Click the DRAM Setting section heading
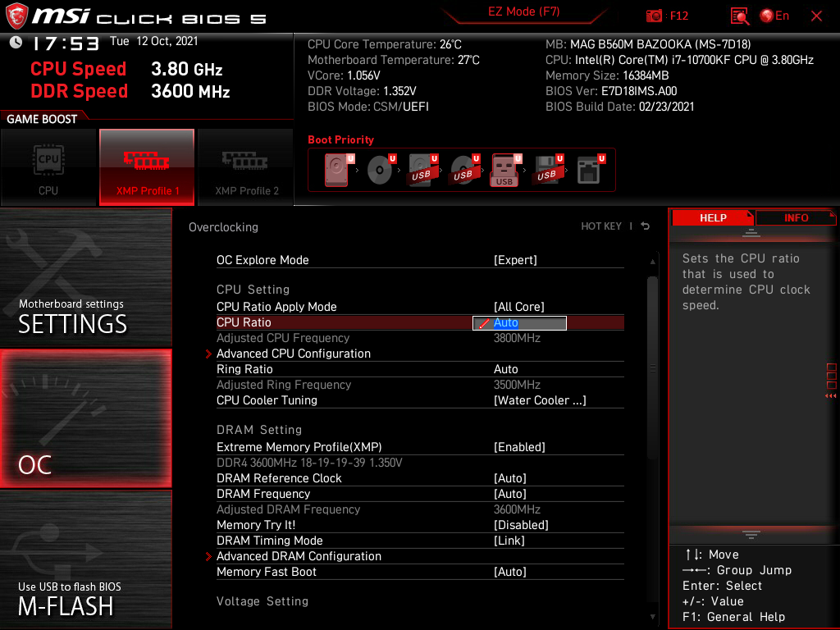The width and height of the screenshot is (840, 630). pos(259,430)
